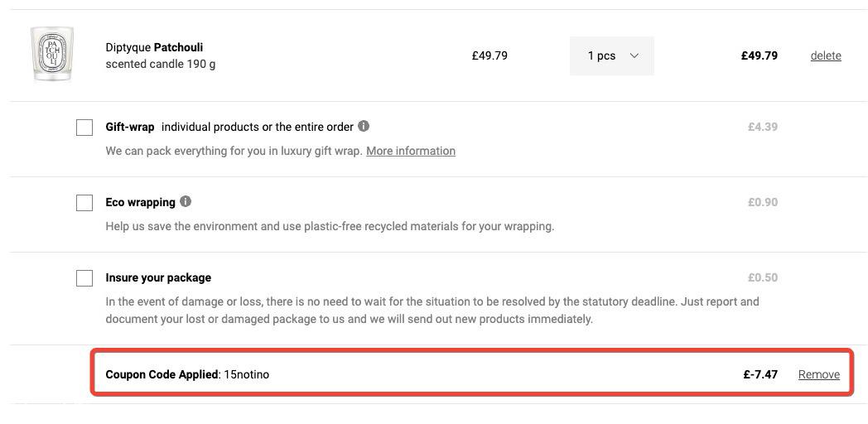Screen dimensions: 868x424
Task: Tick the Gift-wrap checkbox
Action: pyautogui.click(x=84, y=128)
